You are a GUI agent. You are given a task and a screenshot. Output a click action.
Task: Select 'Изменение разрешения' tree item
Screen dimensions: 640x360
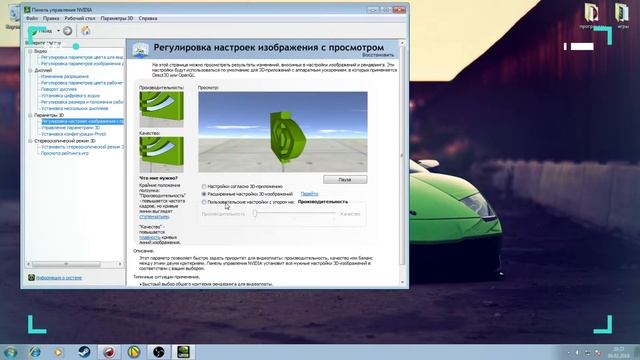click(x=64, y=77)
